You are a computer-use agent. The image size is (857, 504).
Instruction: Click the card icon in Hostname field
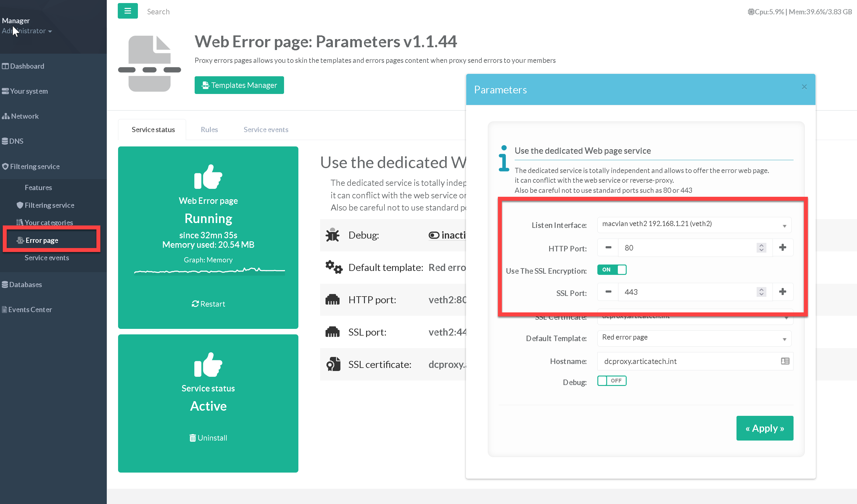(785, 361)
